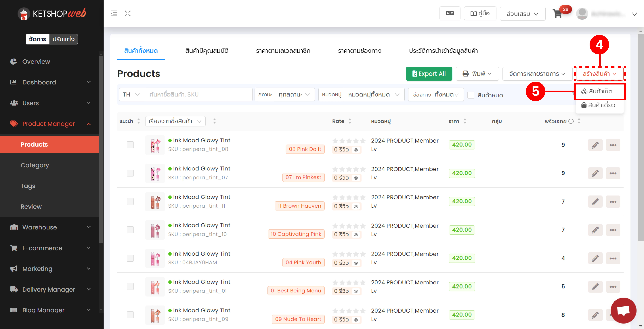Collapse the sidebar menu icon

pyautogui.click(x=114, y=14)
